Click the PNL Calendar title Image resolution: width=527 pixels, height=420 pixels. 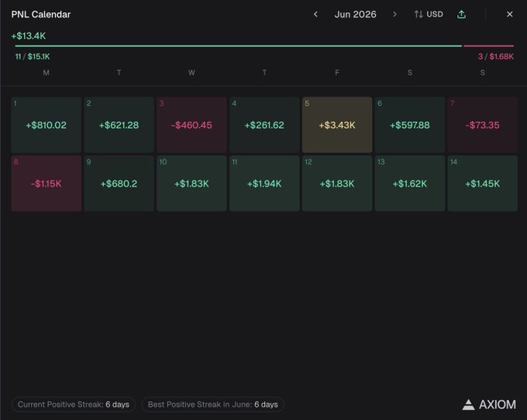coord(41,15)
